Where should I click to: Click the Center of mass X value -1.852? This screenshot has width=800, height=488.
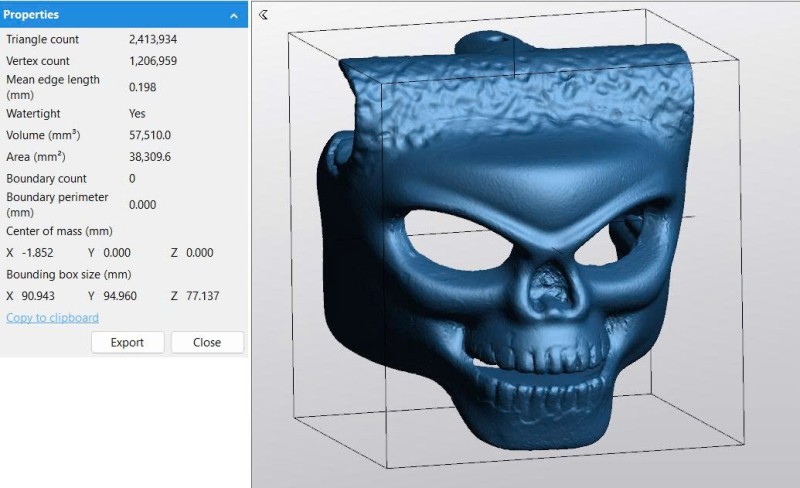coord(39,253)
